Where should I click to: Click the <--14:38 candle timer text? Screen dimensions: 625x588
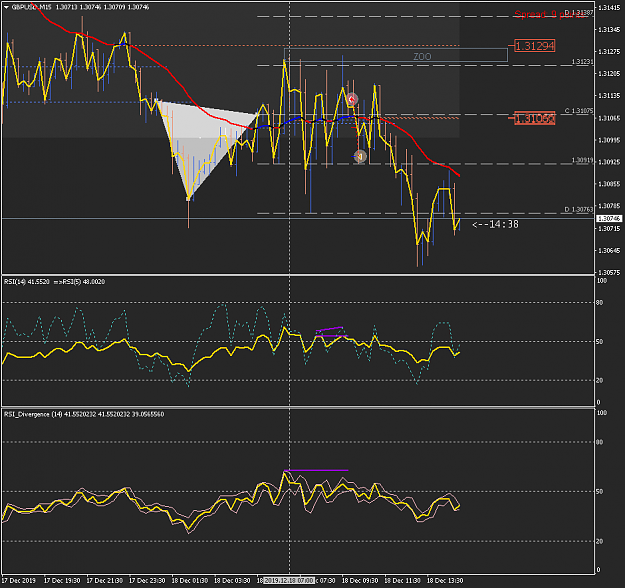coord(495,224)
